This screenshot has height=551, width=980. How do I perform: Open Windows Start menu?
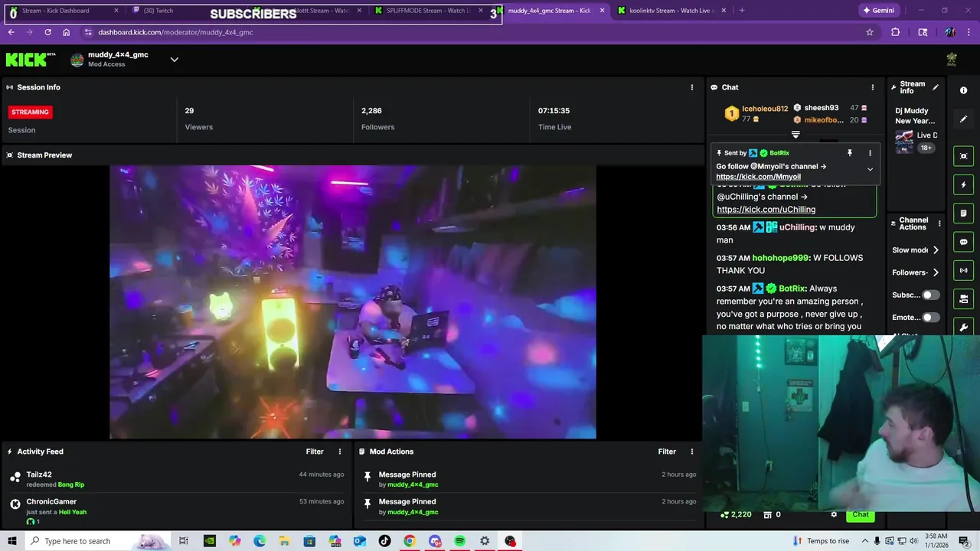(13, 541)
